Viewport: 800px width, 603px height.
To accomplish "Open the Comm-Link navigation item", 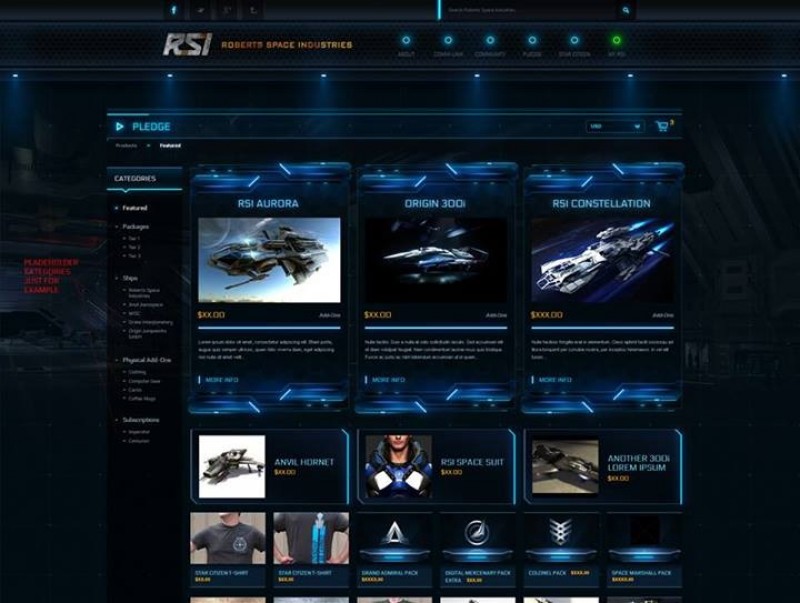I will click(448, 45).
